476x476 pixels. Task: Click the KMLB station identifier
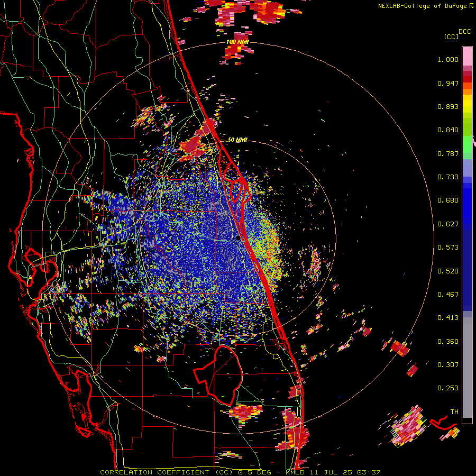tap(296, 472)
